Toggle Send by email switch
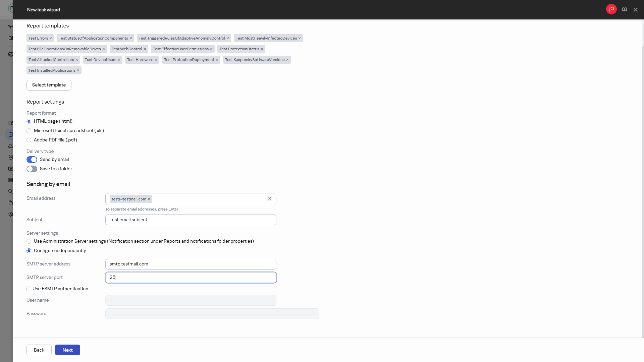This screenshot has height=362, width=644. click(32, 160)
